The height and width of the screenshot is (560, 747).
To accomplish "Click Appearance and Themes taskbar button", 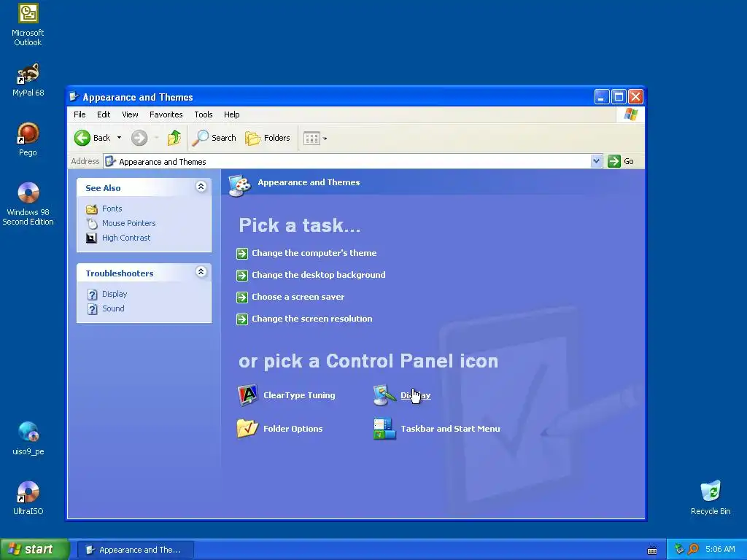I will click(x=135, y=550).
